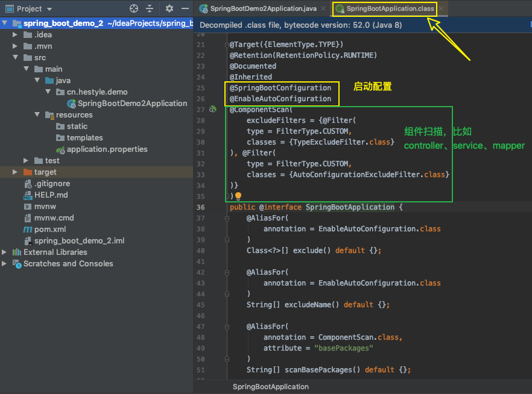Screen dimensions: 532x394
Task: Click the file icon in SpringBootApplication.class tab
Action: coord(340,9)
